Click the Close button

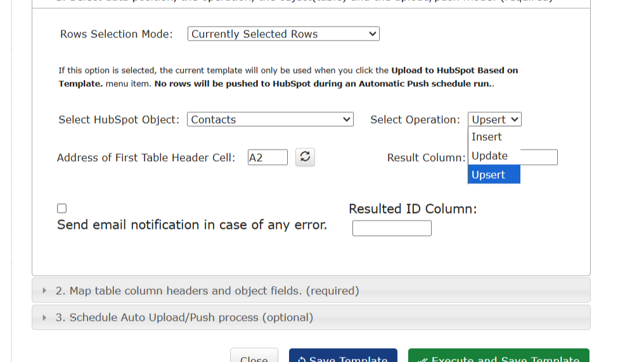click(254, 358)
